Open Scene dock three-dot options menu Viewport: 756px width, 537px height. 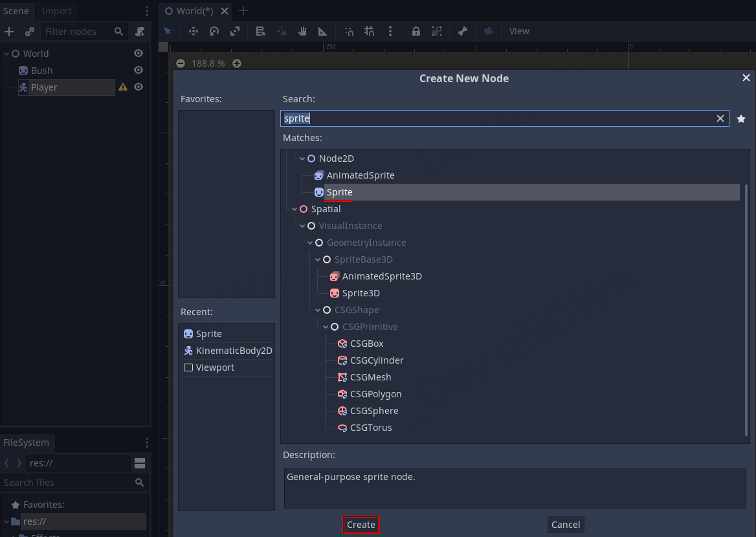tap(146, 10)
